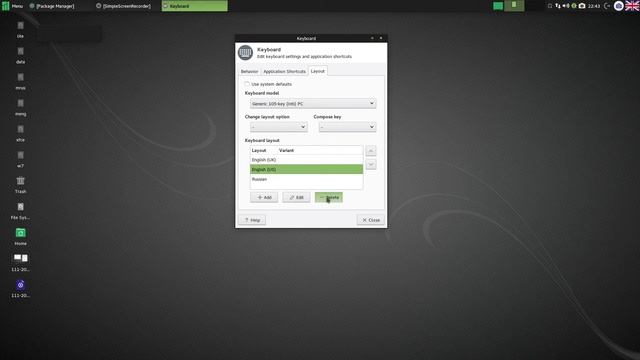The height and width of the screenshot is (360, 640).
Task: Switch to the second workspace in the pager
Action: [x=514, y=6]
